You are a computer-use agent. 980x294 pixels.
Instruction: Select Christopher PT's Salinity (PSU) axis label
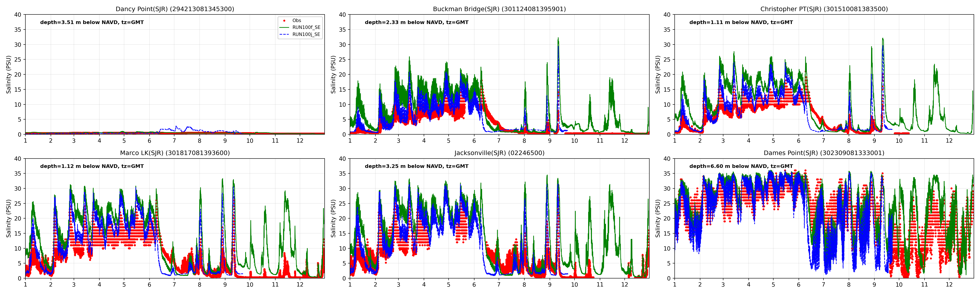click(x=658, y=74)
